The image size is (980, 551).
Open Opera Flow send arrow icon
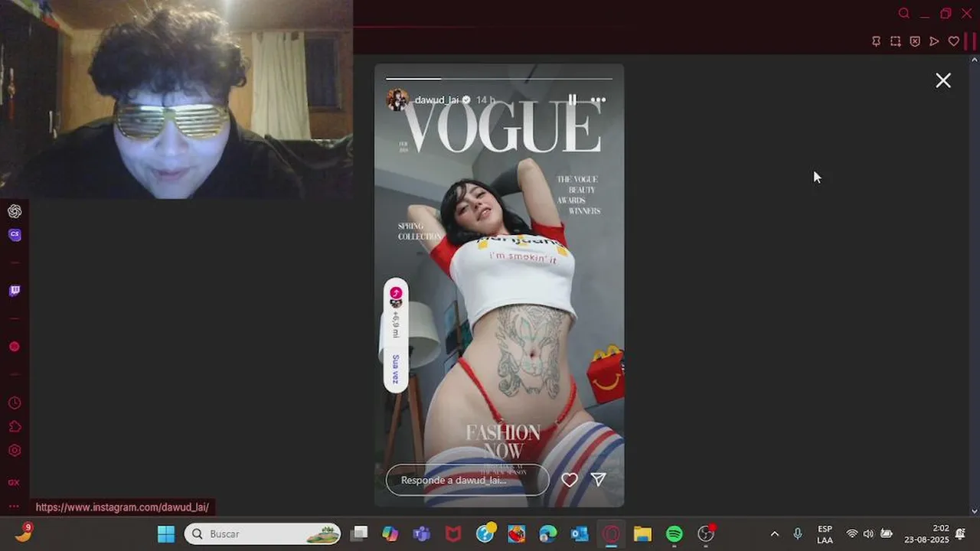point(934,41)
